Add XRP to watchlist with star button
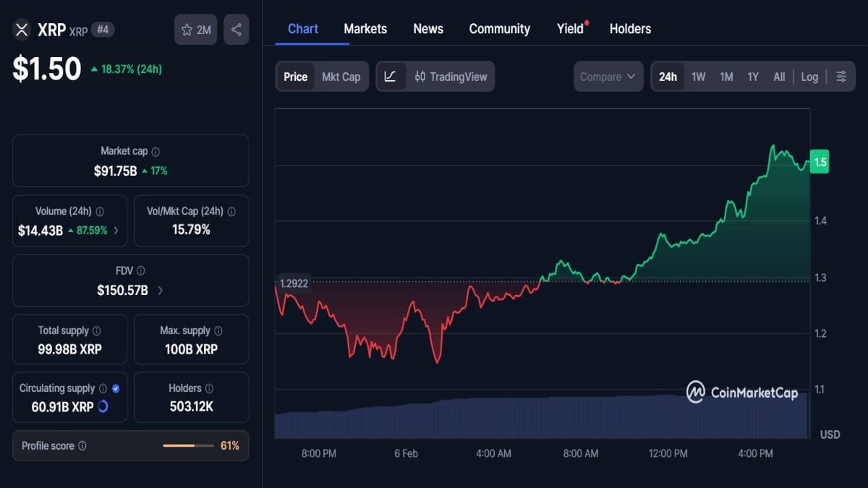Screen dimensions: 868x488 tap(195, 30)
